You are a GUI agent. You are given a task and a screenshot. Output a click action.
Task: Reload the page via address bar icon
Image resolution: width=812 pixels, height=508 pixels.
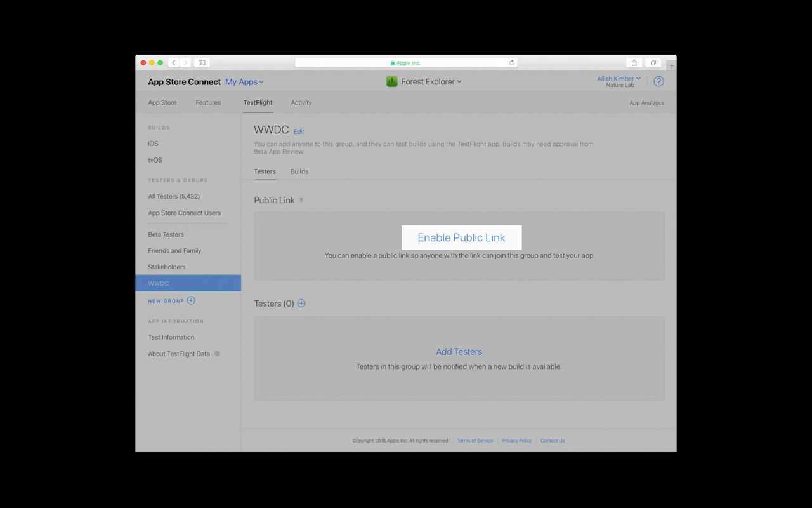pyautogui.click(x=512, y=63)
